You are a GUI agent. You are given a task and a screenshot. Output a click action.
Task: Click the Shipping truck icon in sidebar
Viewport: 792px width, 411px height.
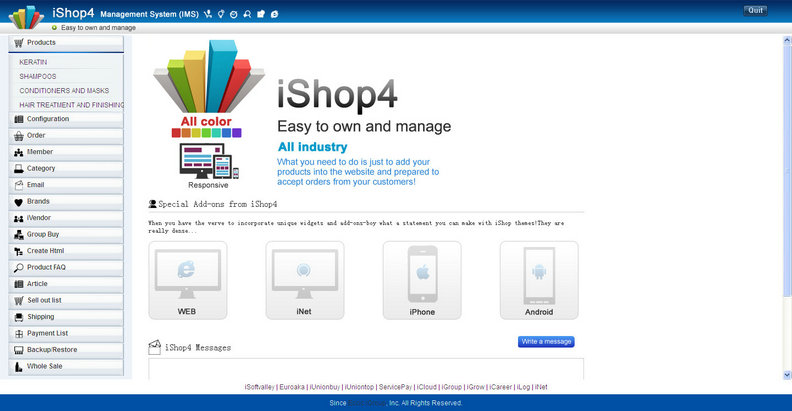point(19,317)
